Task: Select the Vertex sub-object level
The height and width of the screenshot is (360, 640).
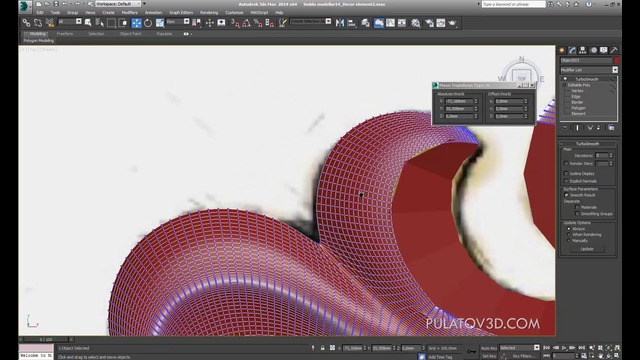Action: point(577,91)
